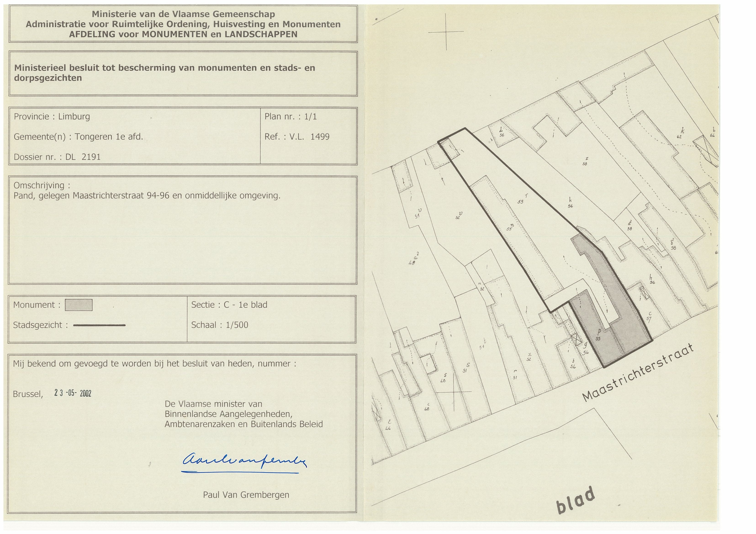Click the gray Monument legend swatch
The width and height of the screenshot is (756, 534).
tap(79, 305)
